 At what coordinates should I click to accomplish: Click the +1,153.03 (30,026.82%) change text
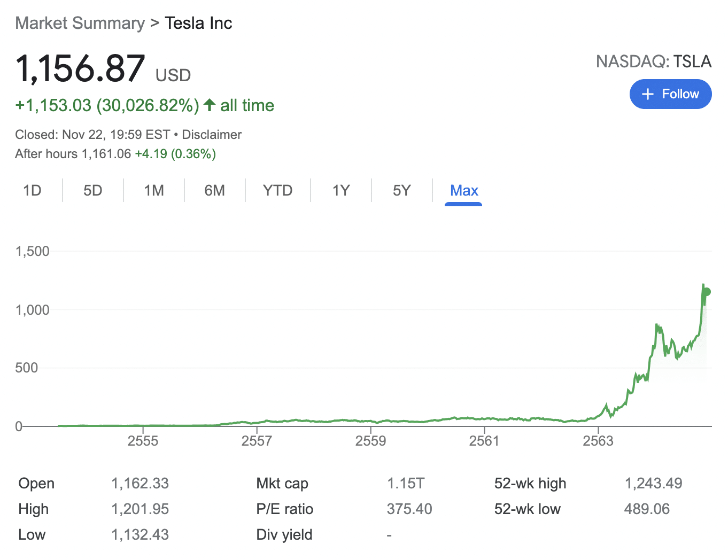107,105
